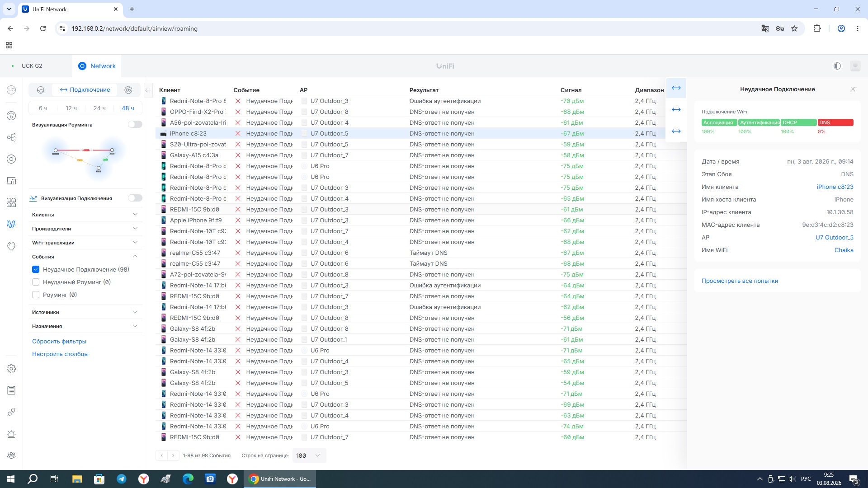Toggle Визуализация Роуминга switch
Viewport: 868px width, 488px height.
click(x=135, y=124)
